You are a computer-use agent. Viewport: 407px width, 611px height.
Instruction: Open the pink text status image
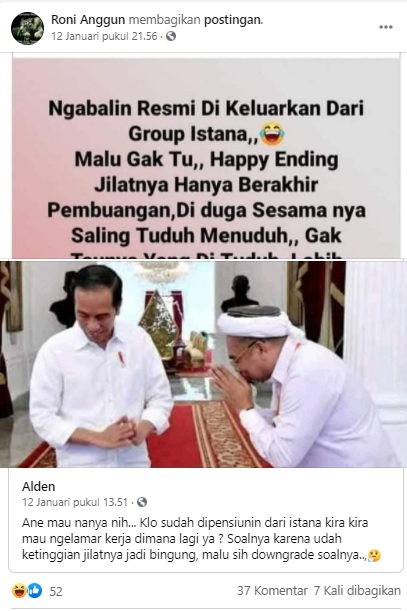click(206, 158)
